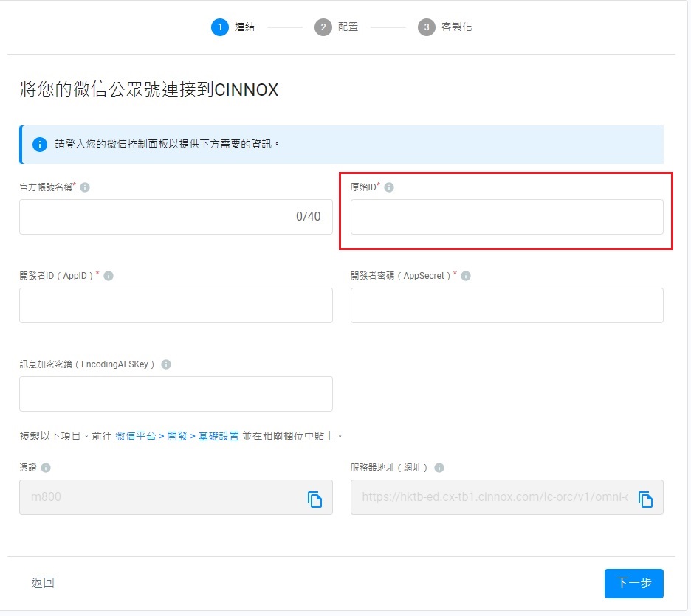The height and width of the screenshot is (616, 691).
Task: Click info icon next to 服務器地址 (網址)
Action: click(x=439, y=468)
